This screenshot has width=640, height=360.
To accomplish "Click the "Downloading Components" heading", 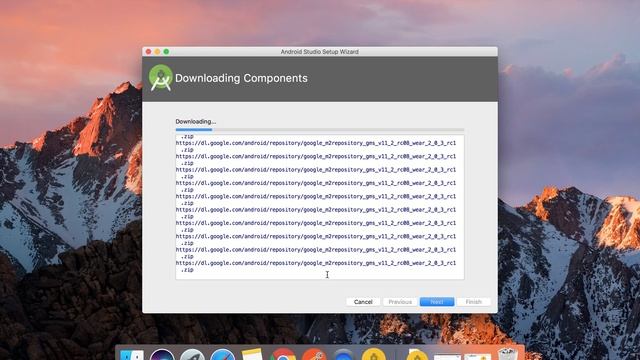I will click(241, 78).
